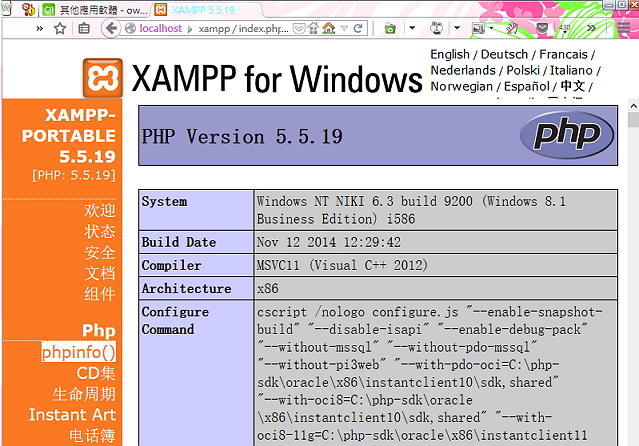Switch to the 其他應用軟體 tab
Image resolution: width=639 pixels, height=446 pixels.
coord(95,10)
